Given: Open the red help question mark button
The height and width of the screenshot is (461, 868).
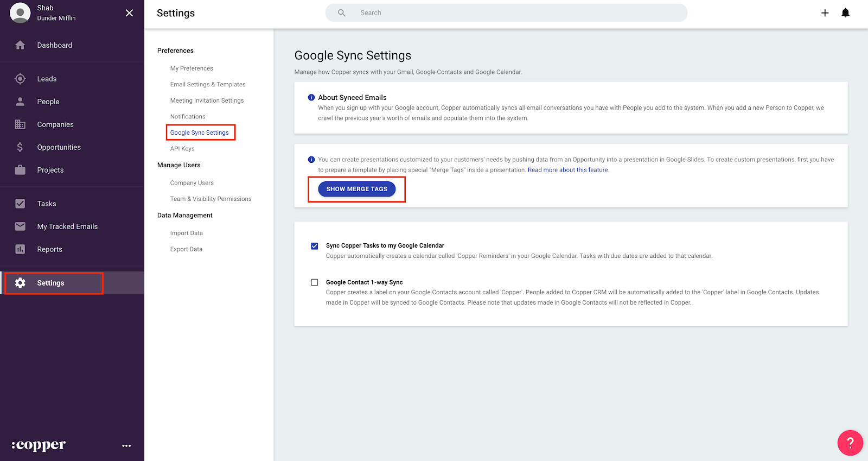Looking at the screenshot, I should point(850,443).
